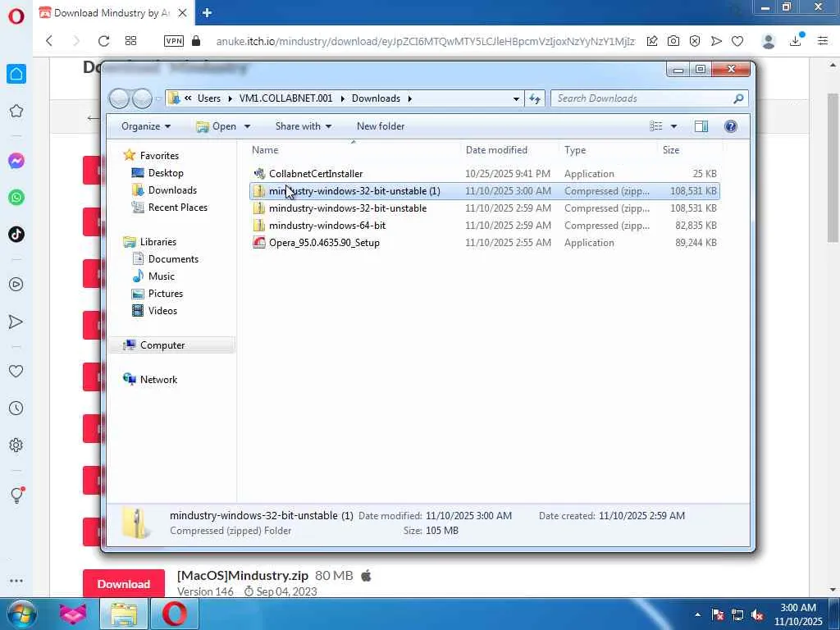
Task: Select Opera_95.0.4635.90_Setup file
Action: pos(484,243)
